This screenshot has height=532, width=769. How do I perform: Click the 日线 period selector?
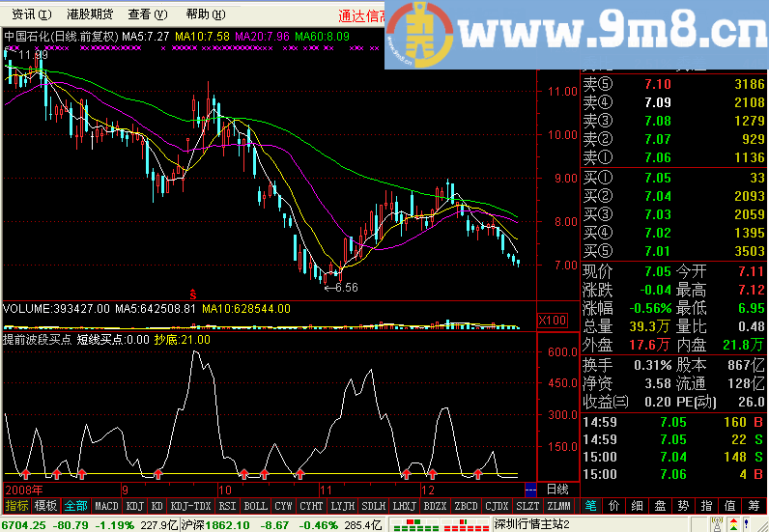(x=557, y=490)
